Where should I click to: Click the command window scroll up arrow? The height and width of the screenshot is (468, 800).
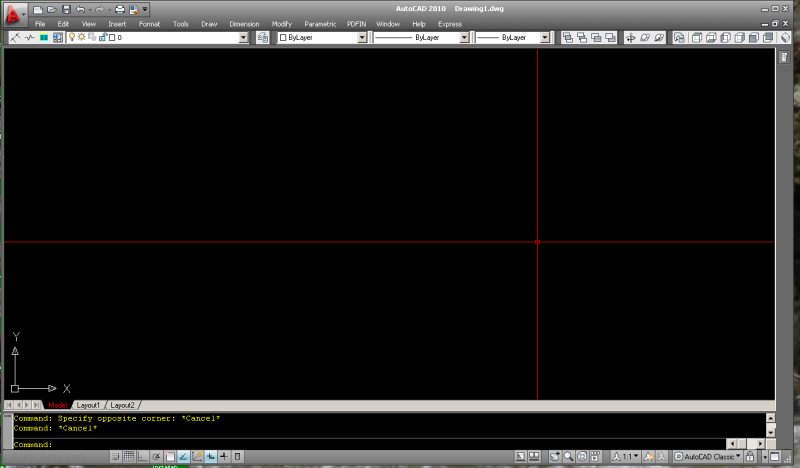click(x=771, y=418)
